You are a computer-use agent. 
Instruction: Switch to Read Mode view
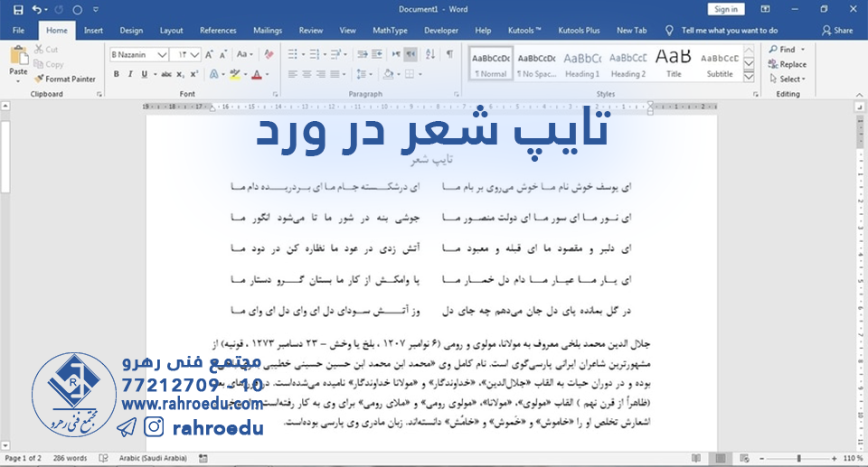(696, 458)
